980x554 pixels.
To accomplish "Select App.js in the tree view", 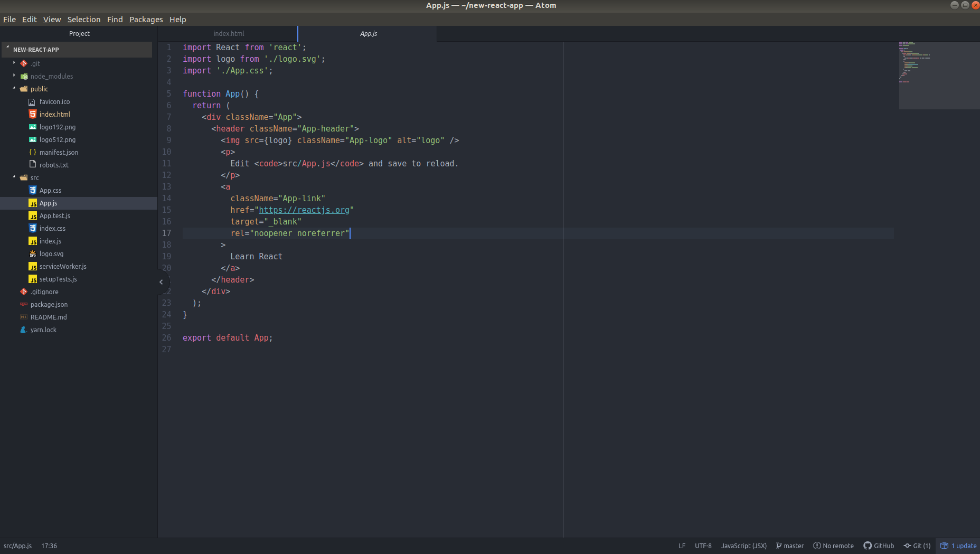I will coord(79,203).
